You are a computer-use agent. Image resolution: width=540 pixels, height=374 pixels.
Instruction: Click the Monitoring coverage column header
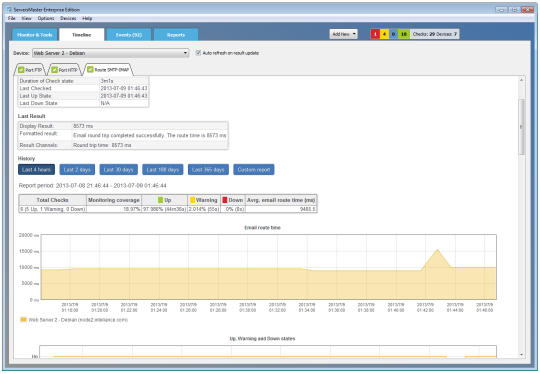coord(114,200)
